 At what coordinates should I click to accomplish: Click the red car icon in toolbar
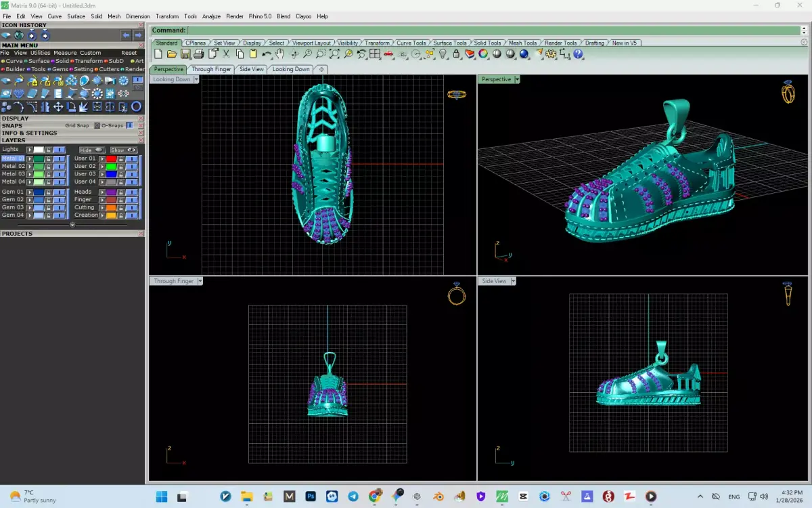point(388,54)
